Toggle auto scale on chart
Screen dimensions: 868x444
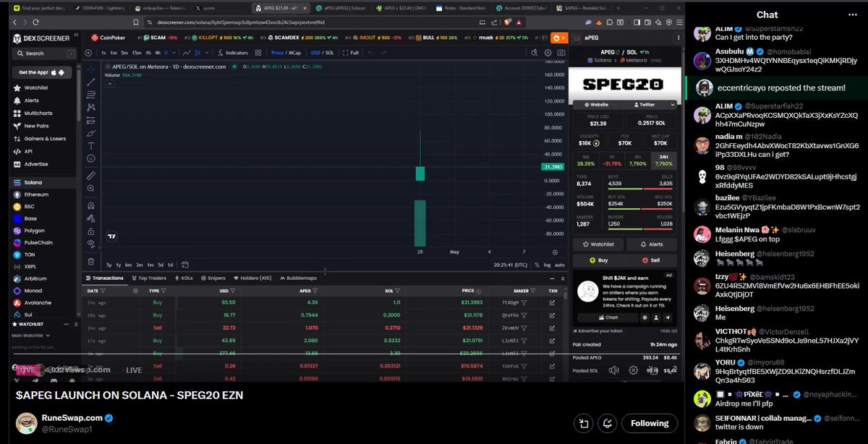tap(558, 265)
